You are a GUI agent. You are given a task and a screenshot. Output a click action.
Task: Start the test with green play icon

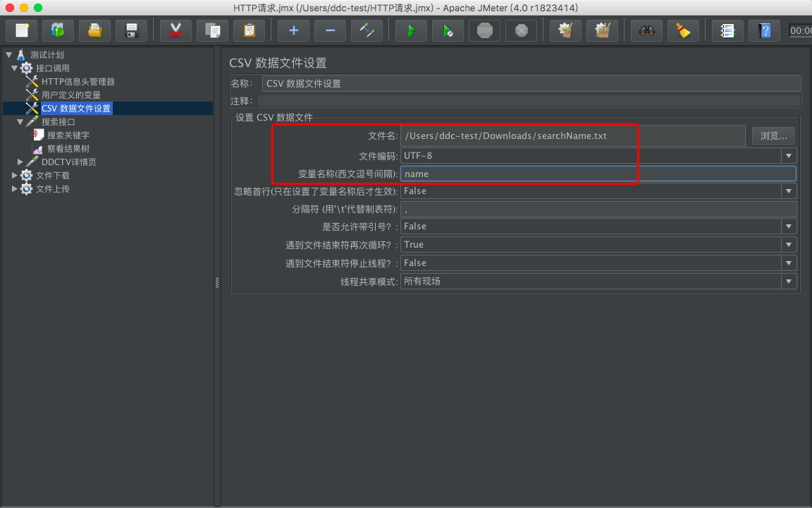pos(411,30)
